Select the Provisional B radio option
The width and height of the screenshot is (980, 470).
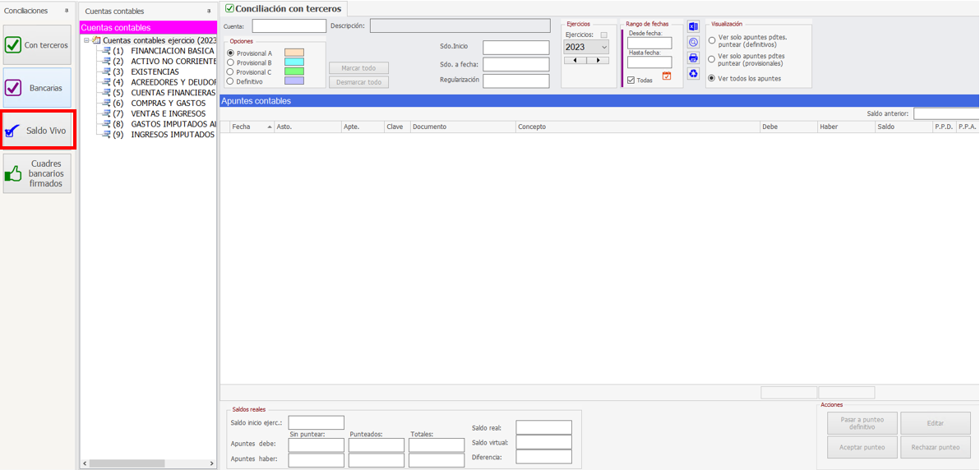coord(231,62)
